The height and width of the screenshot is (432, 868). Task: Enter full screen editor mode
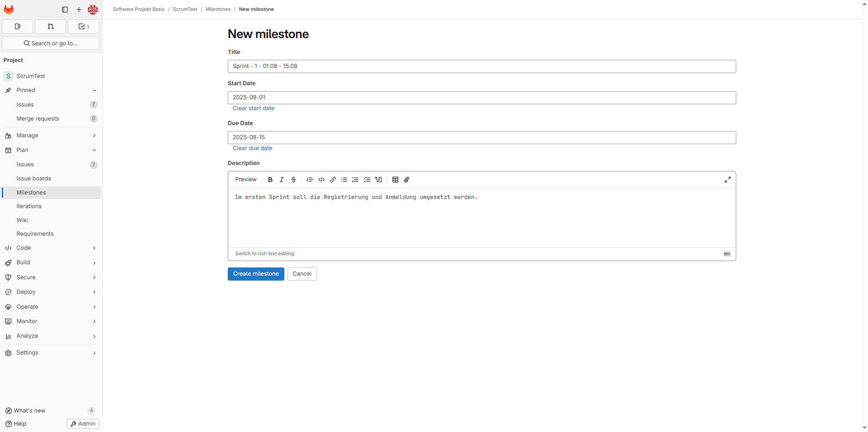click(727, 180)
